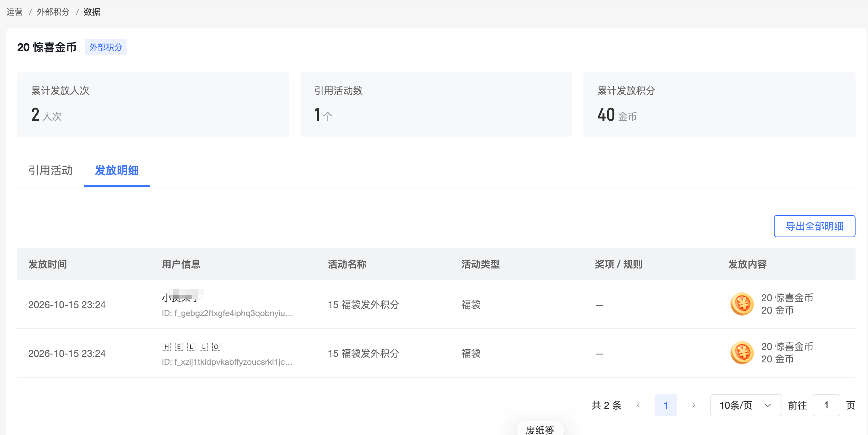Click the 运营 breadcrumb link
Screen dimensions: 868x435
15,12
